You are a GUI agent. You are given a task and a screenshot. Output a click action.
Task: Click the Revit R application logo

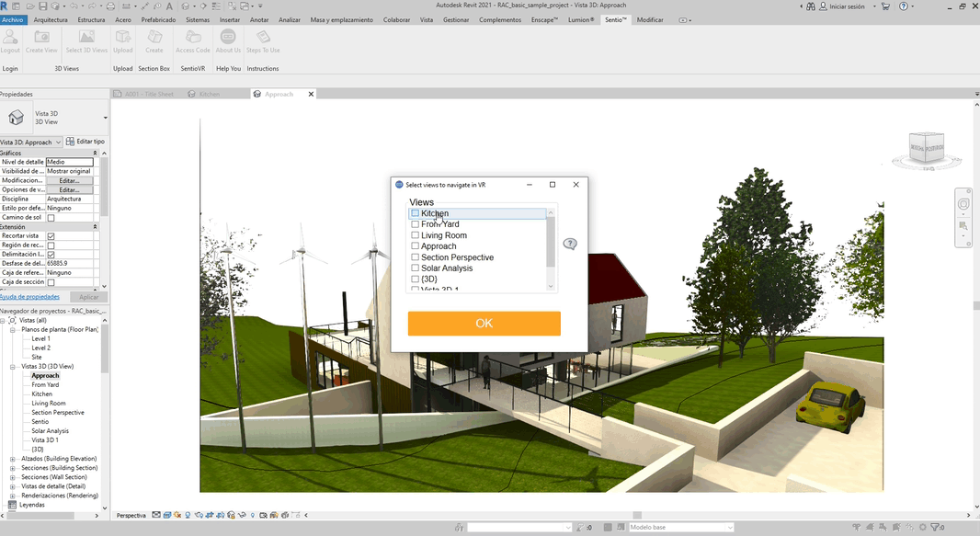(x=5, y=6)
